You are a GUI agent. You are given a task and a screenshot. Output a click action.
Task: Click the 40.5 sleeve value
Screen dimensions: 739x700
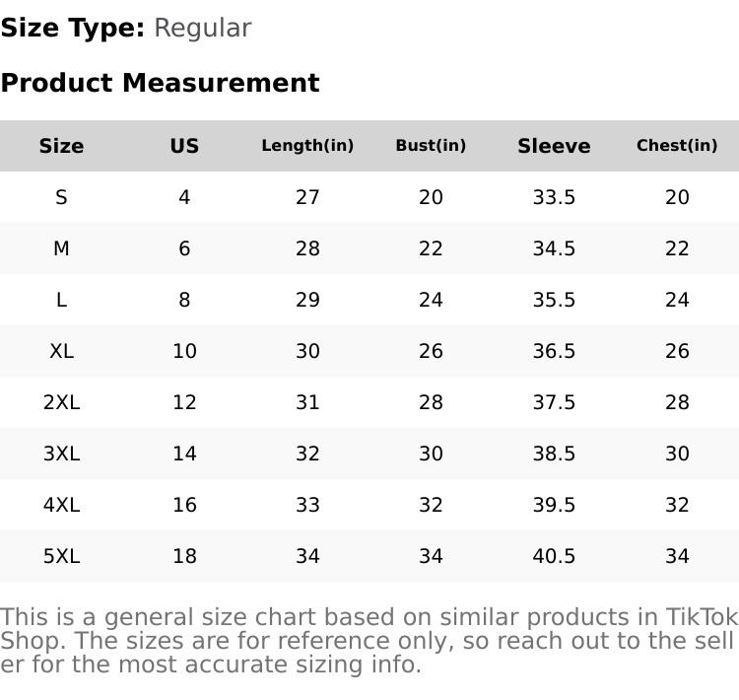coord(554,556)
